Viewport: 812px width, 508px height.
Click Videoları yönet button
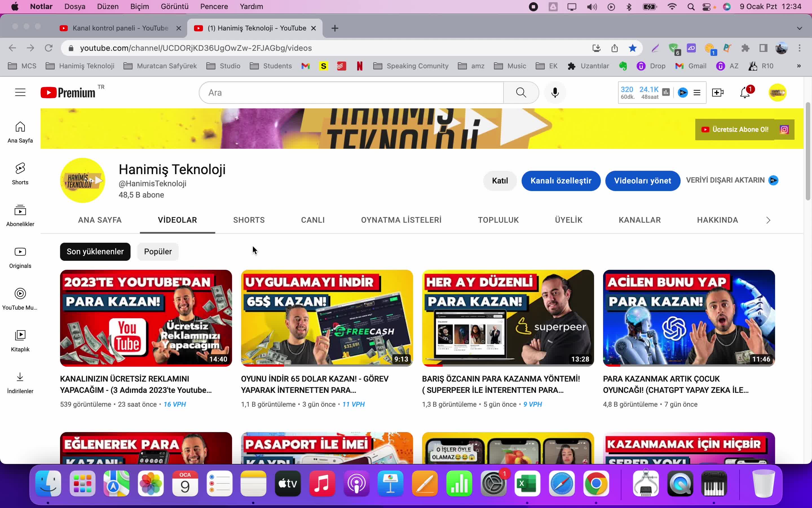coord(643,181)
